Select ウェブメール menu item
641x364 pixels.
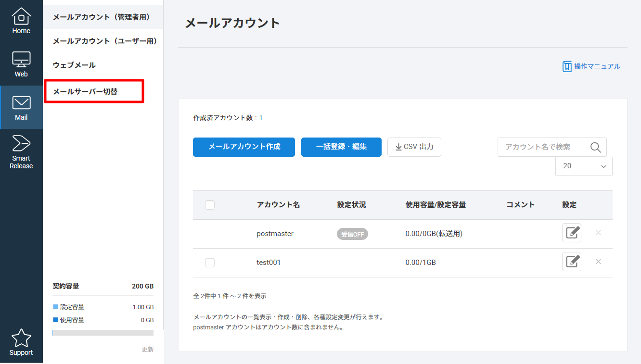(x=74, y=65)
